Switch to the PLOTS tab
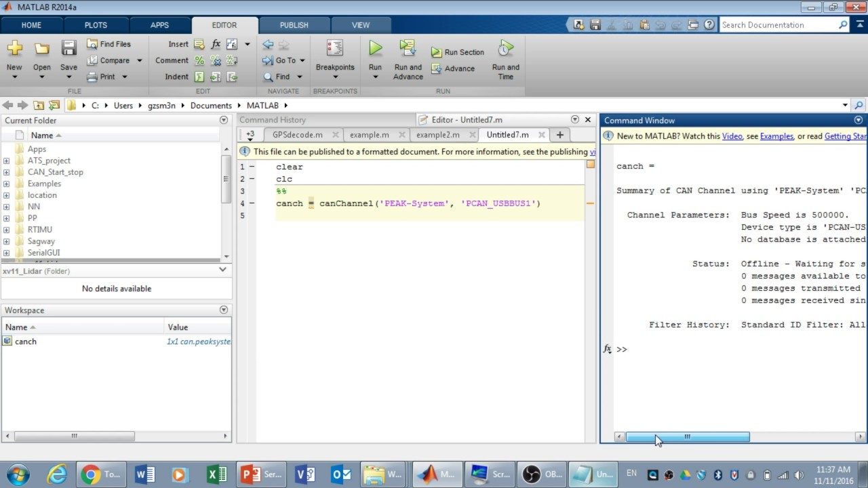Viewport: 868px width, 488px height. 96,25
